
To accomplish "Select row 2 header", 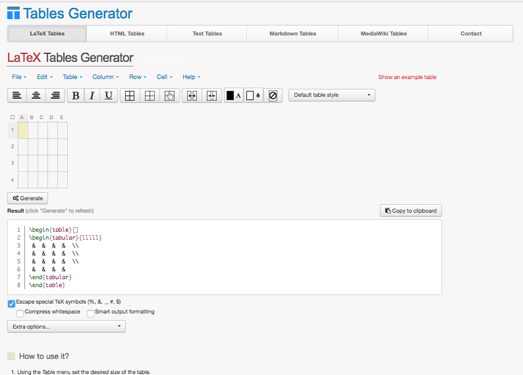I will (12, 146).
